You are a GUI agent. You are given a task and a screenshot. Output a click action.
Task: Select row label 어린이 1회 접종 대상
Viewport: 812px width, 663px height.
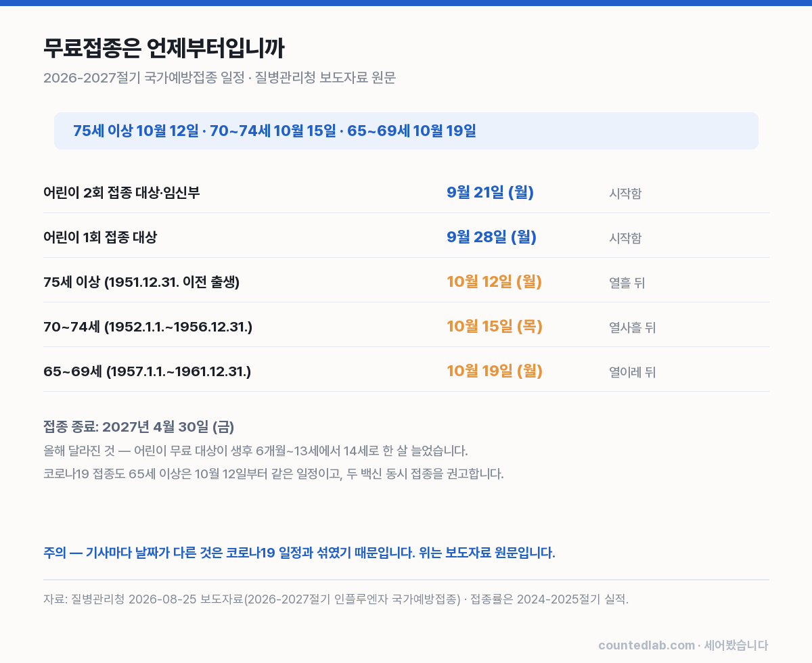100,237
